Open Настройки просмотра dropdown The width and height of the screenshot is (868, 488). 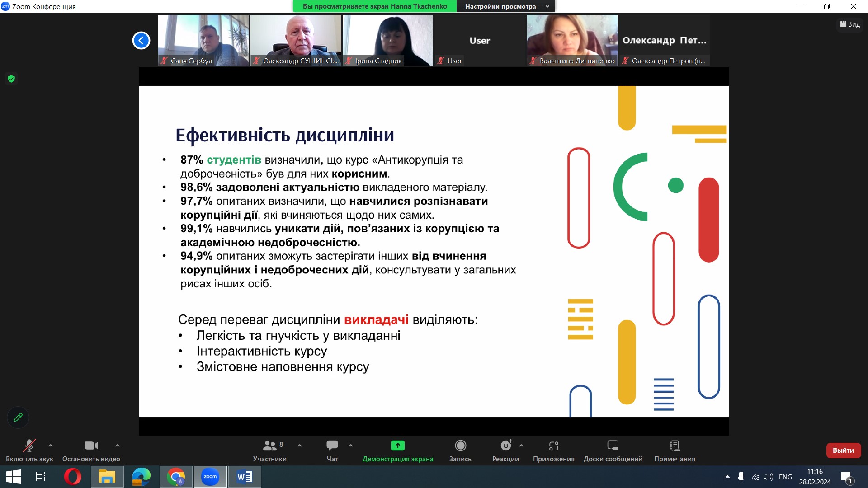pos(505,6)
